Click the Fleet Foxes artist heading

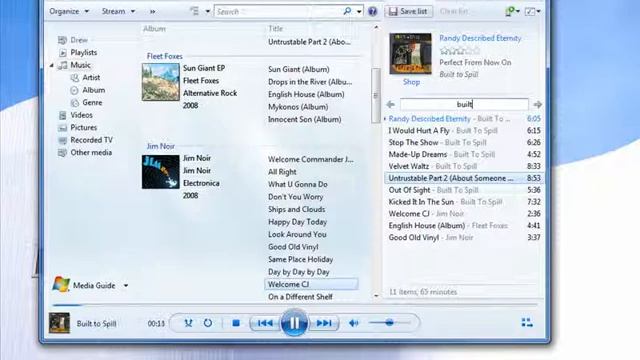point(164,56)
